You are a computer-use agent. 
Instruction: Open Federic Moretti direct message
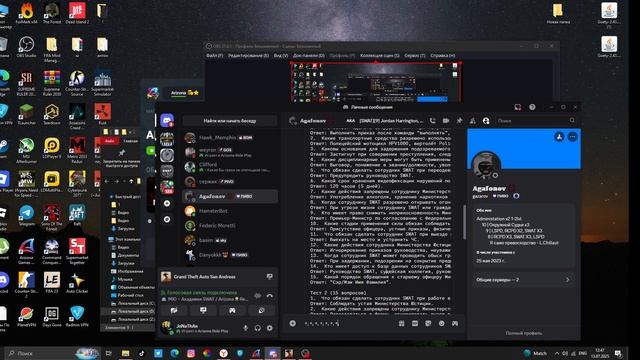coord(230,226)
